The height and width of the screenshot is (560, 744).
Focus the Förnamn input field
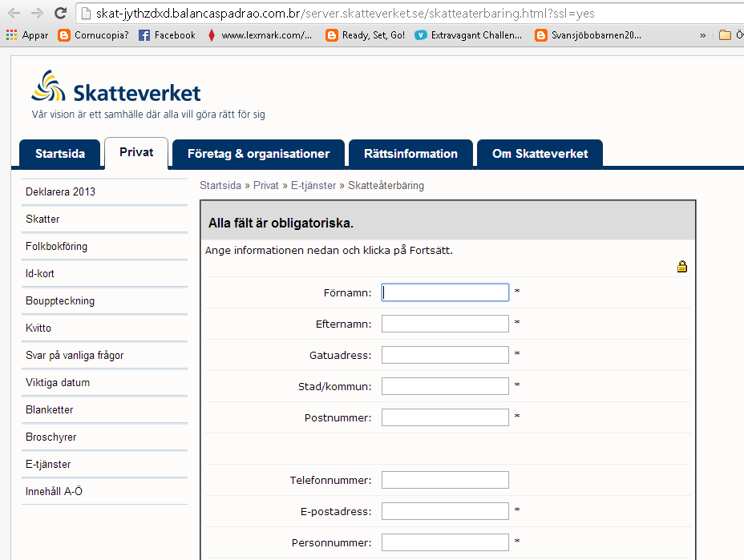445,292
